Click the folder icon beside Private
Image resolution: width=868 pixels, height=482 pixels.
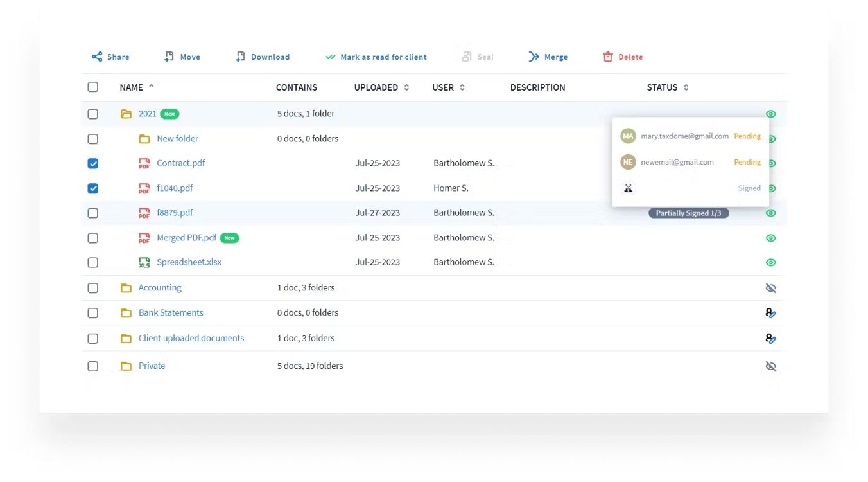click(x=126, y=366)
